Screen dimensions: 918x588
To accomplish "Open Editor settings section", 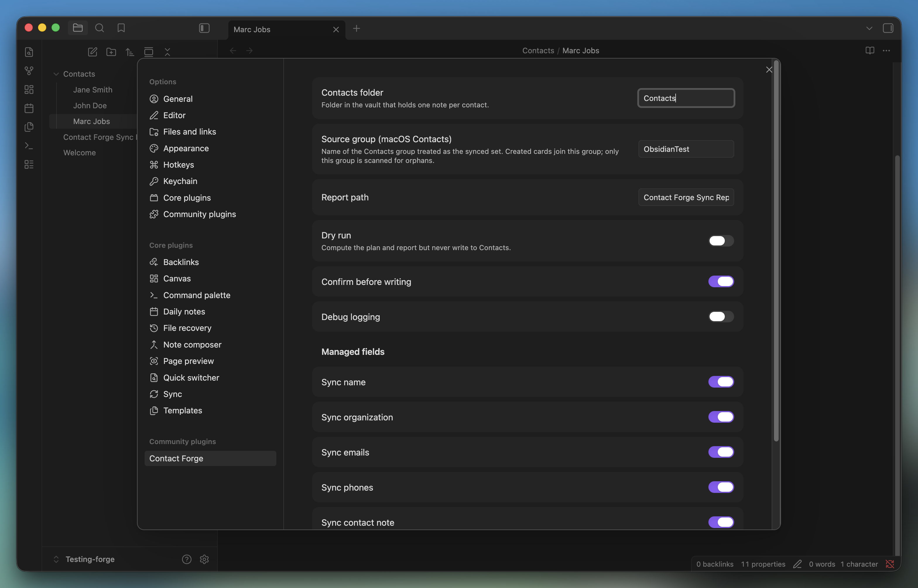I will click(x=210, y=115).
